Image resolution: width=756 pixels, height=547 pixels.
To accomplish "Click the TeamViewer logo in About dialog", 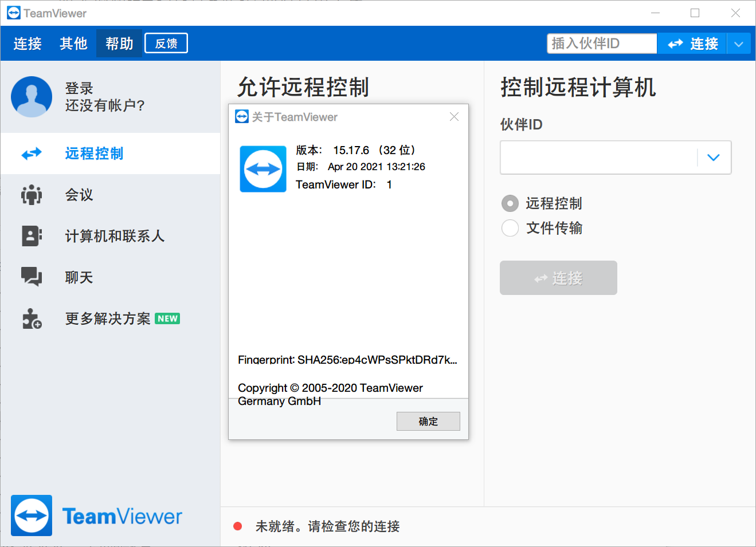I will tap(262, 169).
